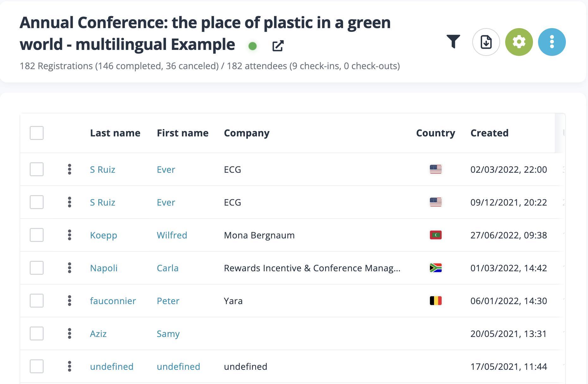This screenshot has width=588, height=384.
Task: Select the Samy Aziz row checkbox
Action: pos(37,333)
